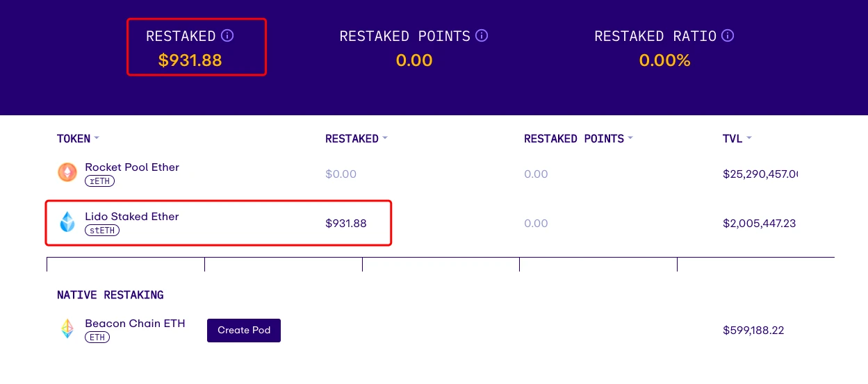
Task: Click the $931.88 total restaked value
Action: point(190,60)
